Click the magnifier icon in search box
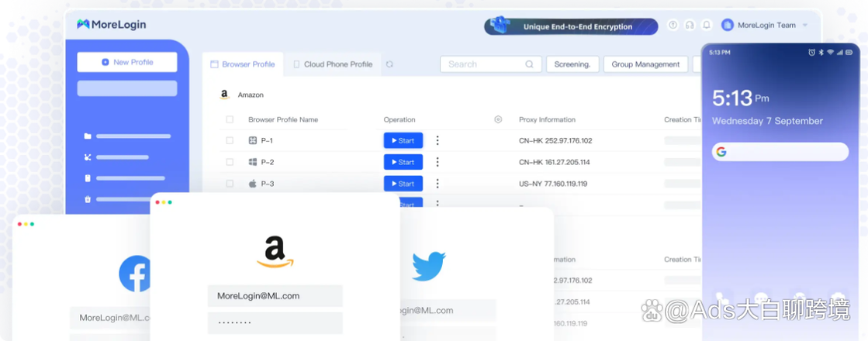868x341 pixels. 529,64
